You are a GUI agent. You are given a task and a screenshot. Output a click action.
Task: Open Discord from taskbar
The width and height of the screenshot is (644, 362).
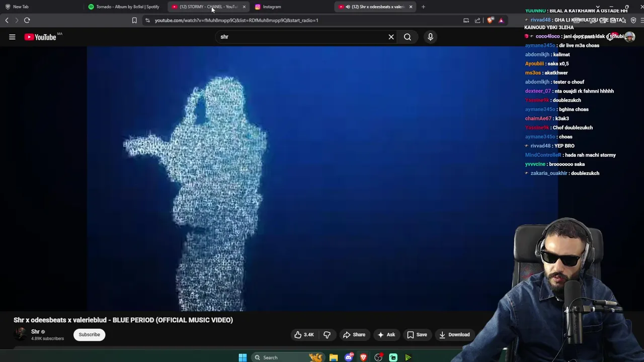349,357
